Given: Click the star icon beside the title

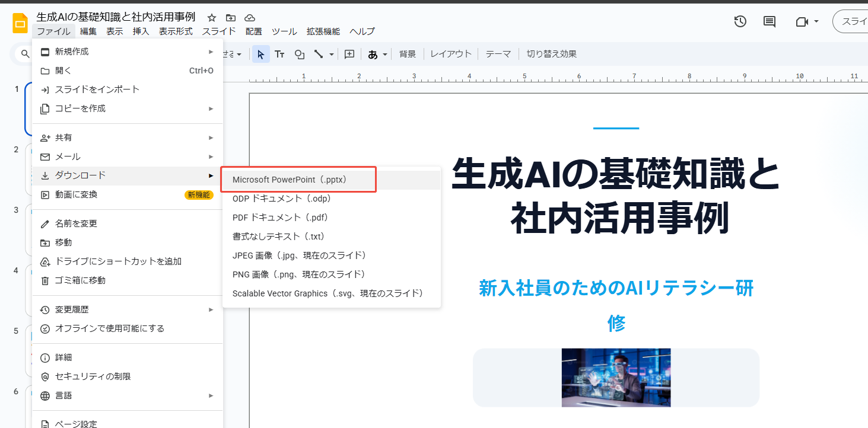Looking at the screenshot, I should tap(211, 18).
